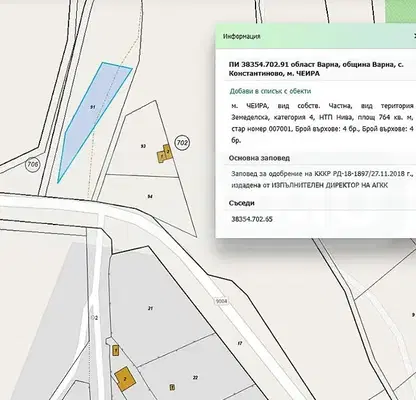
Task: Select small orange building 1 beside parcel 21
Action: (x=116, y=350)
